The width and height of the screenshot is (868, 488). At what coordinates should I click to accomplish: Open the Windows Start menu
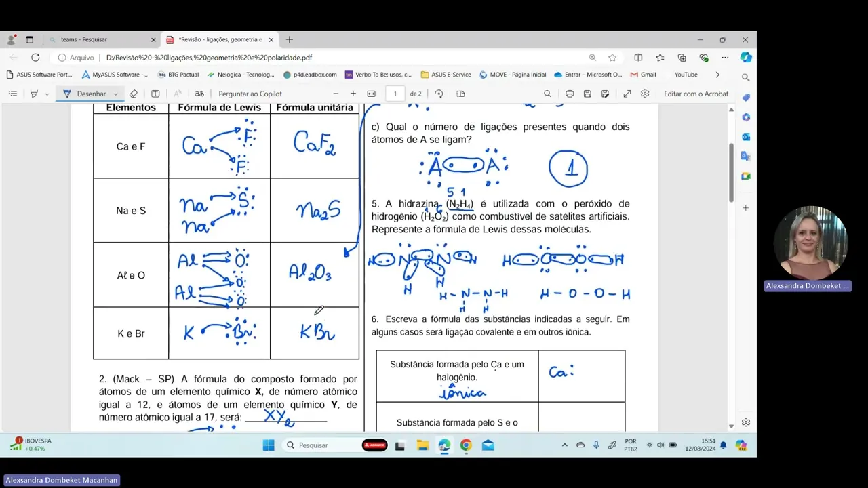tap(268, 445)
